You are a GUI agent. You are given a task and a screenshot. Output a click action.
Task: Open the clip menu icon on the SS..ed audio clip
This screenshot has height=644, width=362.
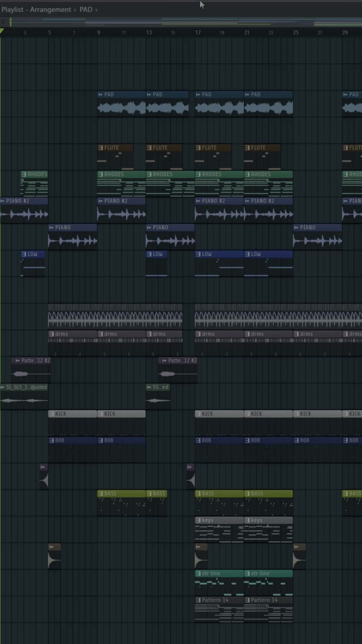pos(149,387)
